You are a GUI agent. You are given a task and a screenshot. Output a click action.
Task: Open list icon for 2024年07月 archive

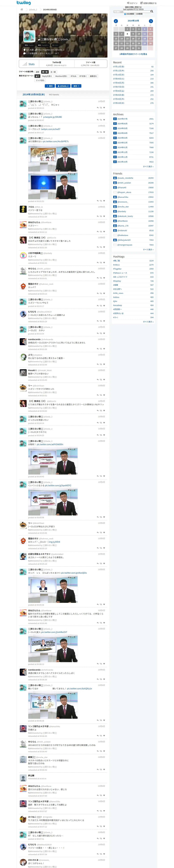[115, 119]
